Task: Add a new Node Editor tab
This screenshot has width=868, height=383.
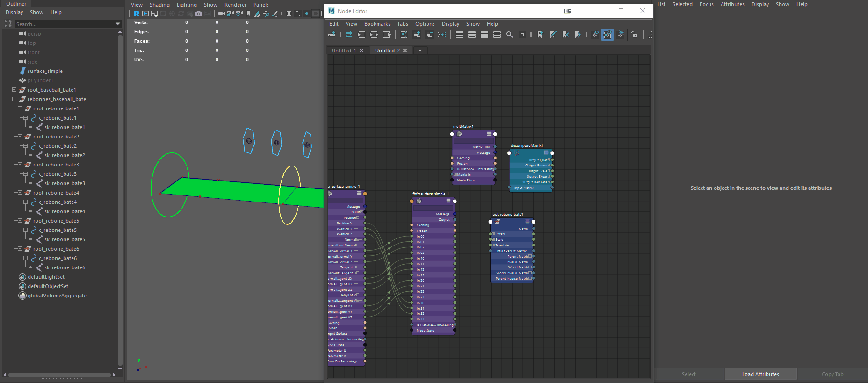Action: coord(420,51)
